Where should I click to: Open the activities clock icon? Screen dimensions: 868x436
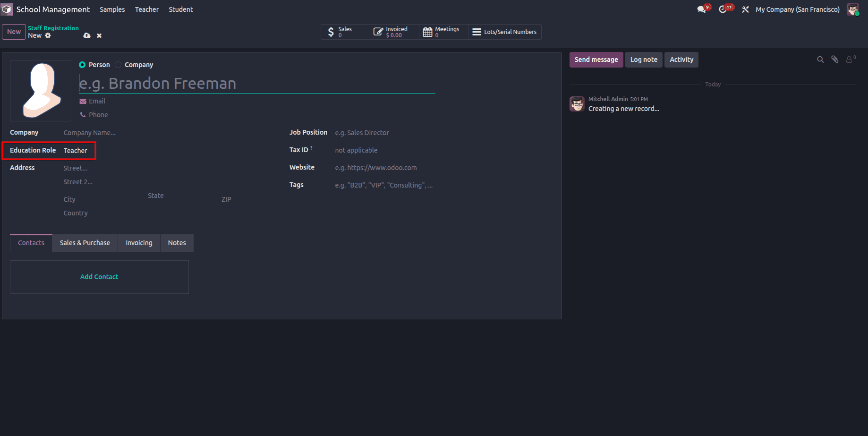(x=723, y=9)
